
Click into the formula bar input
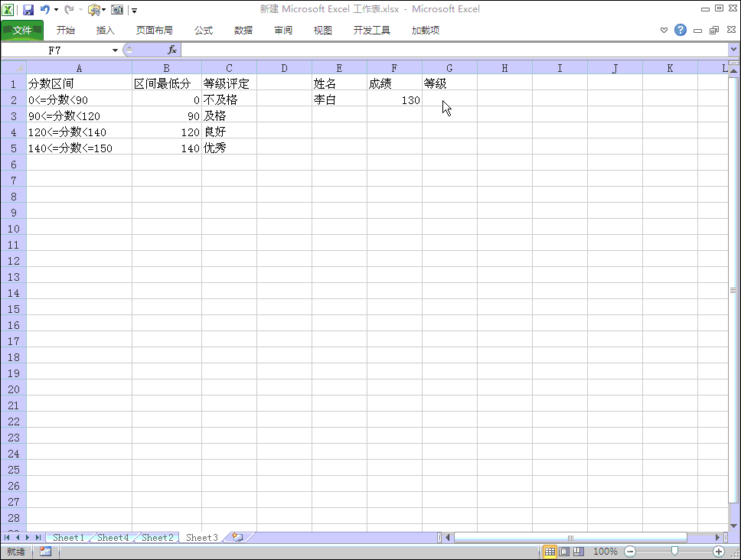(455, 50)
